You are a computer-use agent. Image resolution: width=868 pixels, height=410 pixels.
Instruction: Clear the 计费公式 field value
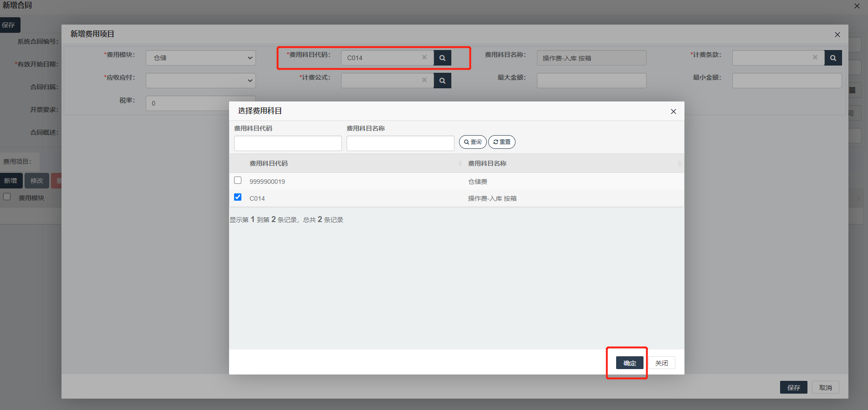tap(424, 80)
